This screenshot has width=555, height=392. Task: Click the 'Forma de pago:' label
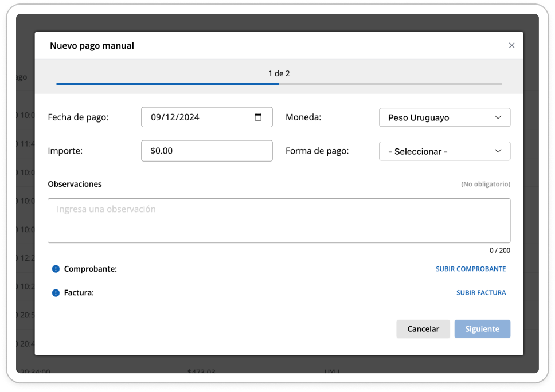pyautogui.click(x=317, y=151)
